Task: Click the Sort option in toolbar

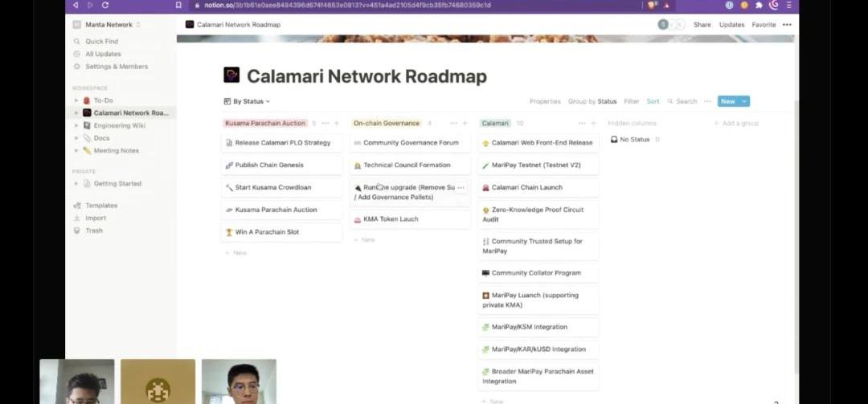Action: coord(653,101)
